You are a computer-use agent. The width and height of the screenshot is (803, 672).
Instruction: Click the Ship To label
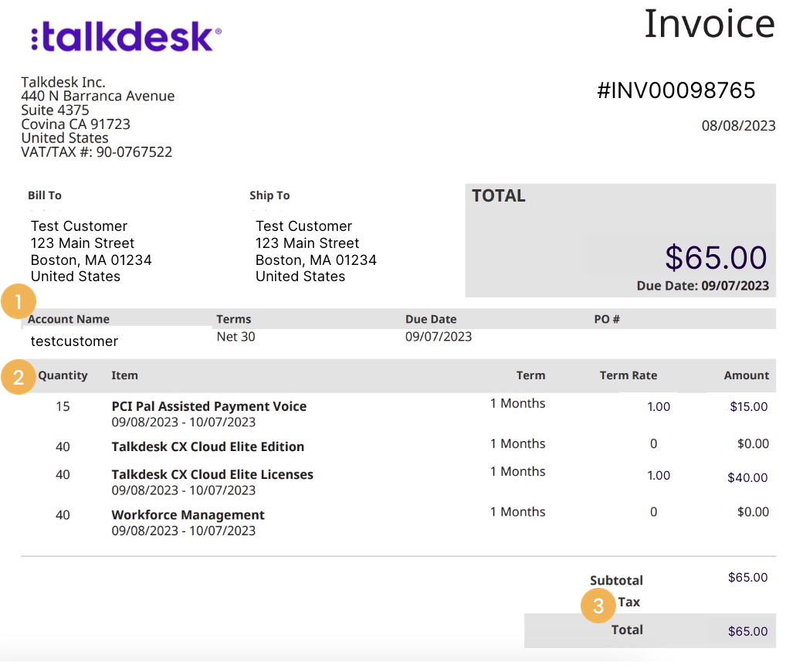pos(269,195)
